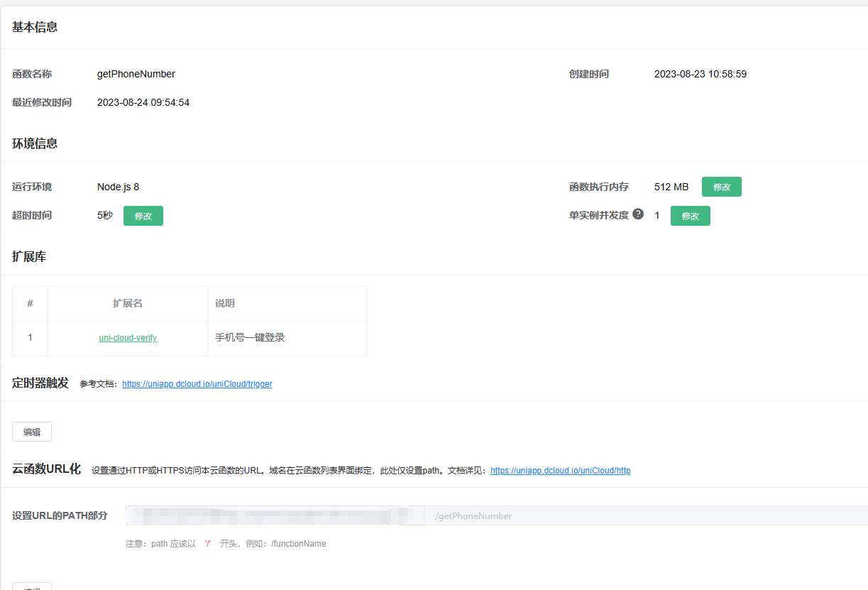Click 修改 next to 函数执行内存 512 MB
The height and width of the screenshot is (590, 868).
coord(721,187)
